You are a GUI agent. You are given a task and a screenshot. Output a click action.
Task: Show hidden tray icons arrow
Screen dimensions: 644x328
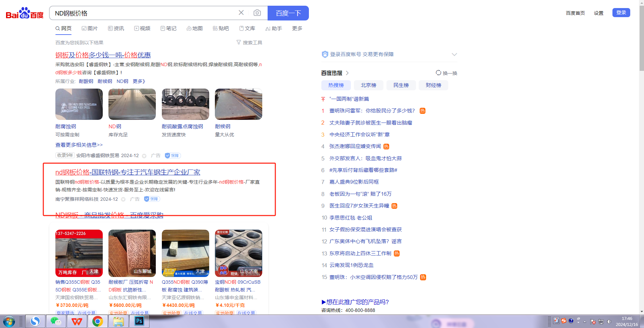[585, 322]
